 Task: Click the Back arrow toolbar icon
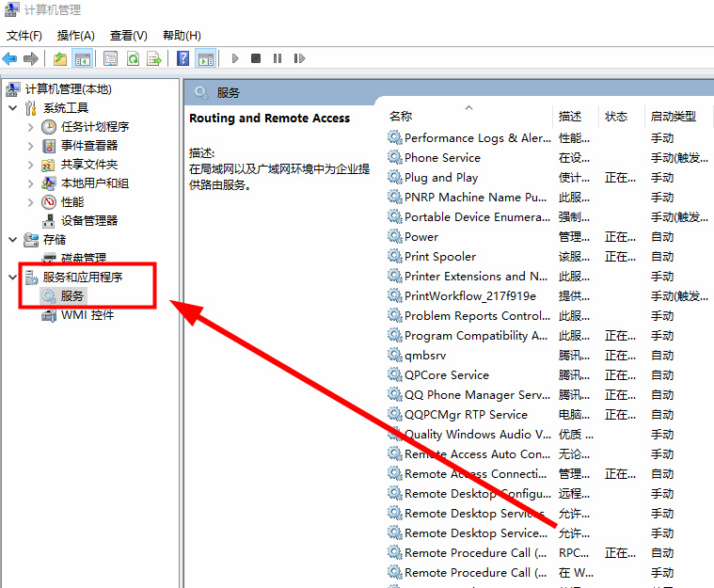point(10,58)
